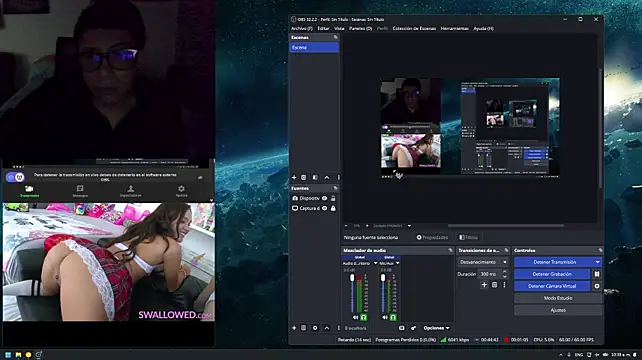The width and height of the screenshot is (642, 360).
Task: Mute the Mic/Aux channel
Action: tap(384, 317)
